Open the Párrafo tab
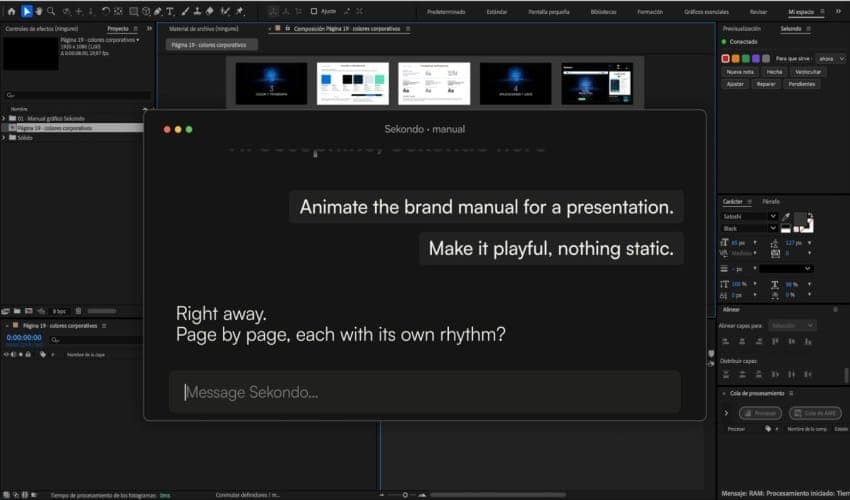The height and width of the screenshot is (500, 850). (x=770, y=202)
